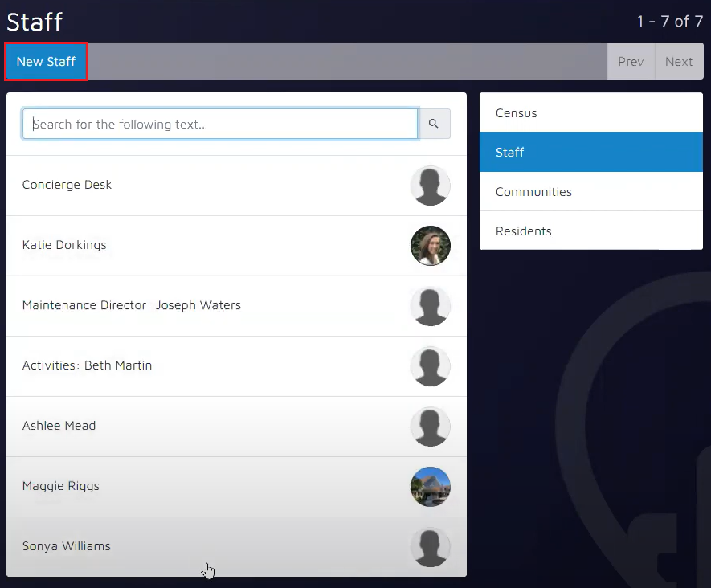
Task: Click Concierge Desk's placeholder avatar
Action: coord(430,186)
